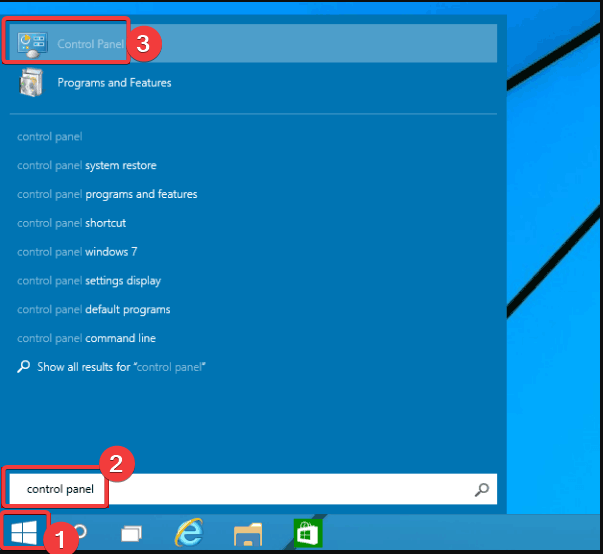Select the 'control panel' suggestion
The image size is (603, 554).
(x=50, y=136)
